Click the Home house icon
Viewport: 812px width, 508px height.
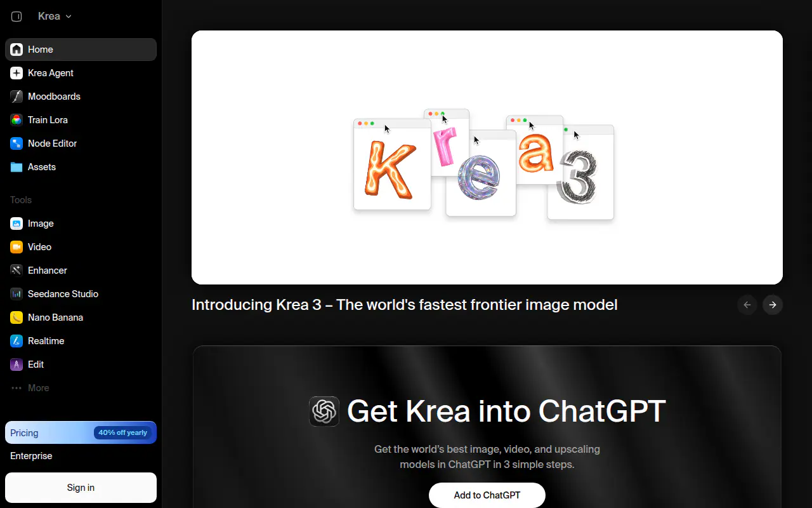pyautogui.click(x=16, y=50)
